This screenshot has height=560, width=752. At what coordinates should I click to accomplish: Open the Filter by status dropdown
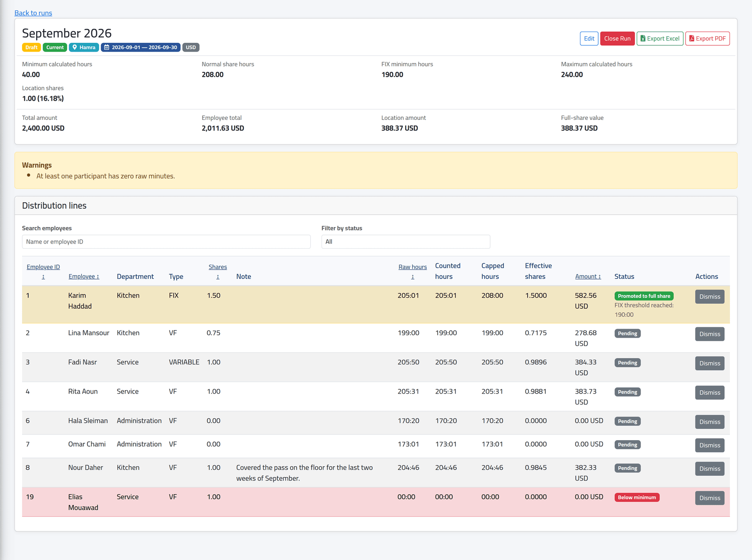pyautogui.click(x=406, y=242)
